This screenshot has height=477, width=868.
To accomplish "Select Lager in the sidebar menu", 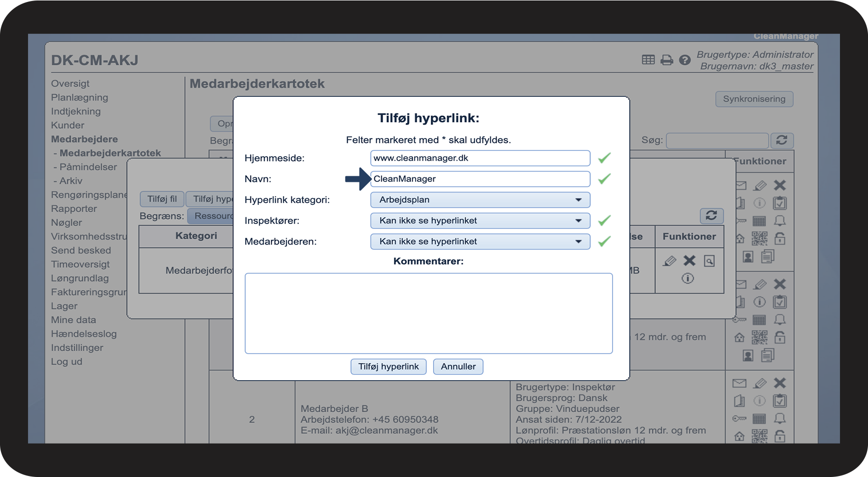I will tap(64, 306).
